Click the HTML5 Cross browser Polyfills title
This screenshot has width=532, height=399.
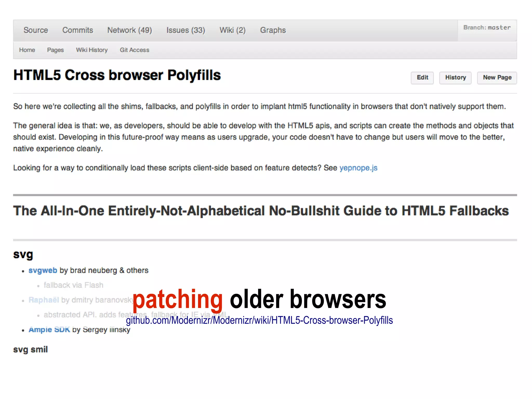[x=117, y=75]
